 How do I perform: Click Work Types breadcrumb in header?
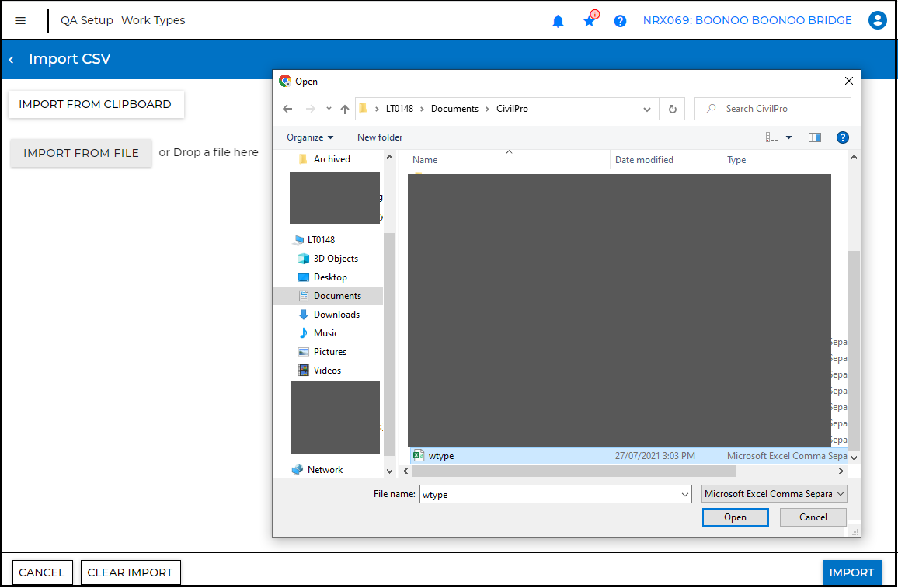click(x=154, y=21)
